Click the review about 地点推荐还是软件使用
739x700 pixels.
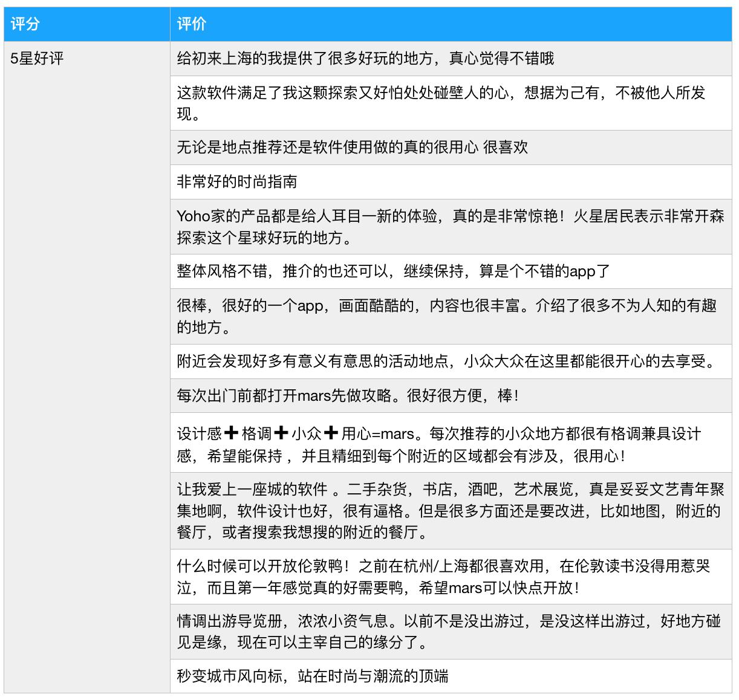(x=352, y=147)
